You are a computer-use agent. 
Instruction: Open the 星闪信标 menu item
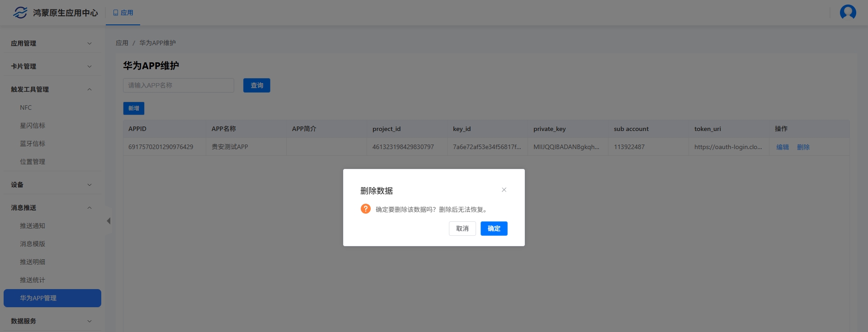tap(52, 126)
